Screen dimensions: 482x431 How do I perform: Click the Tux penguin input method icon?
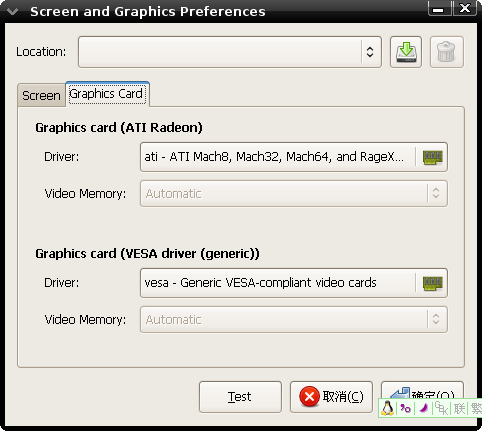(x=387, y=408)
